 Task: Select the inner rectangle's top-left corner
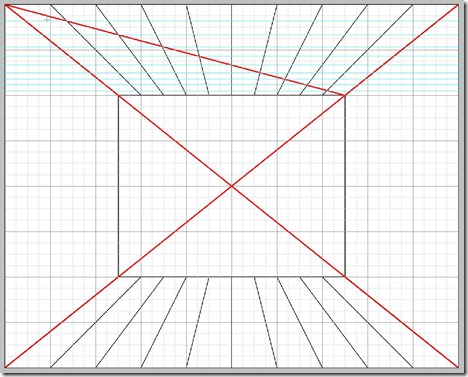point(119,96)
